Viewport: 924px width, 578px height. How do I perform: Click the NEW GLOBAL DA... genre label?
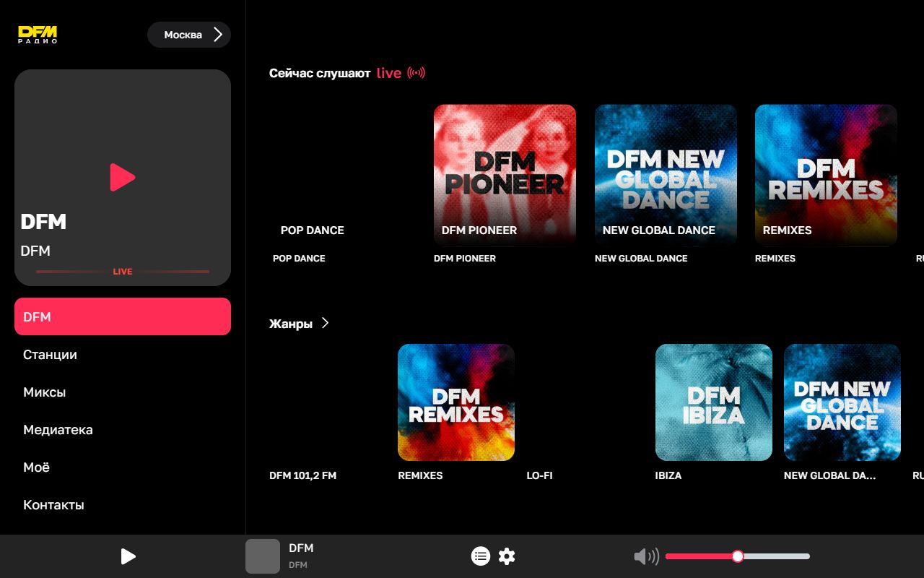(830, 476)
